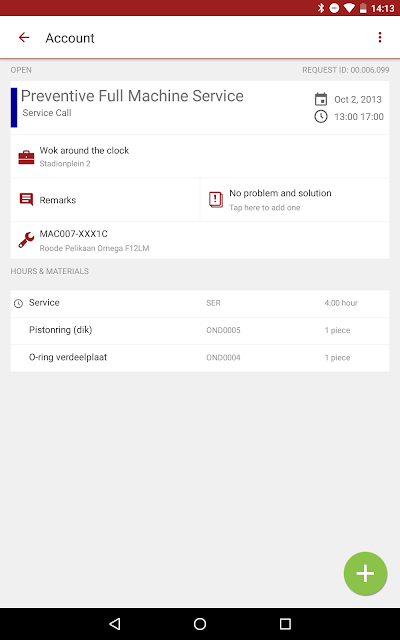Open the three-dot overflow menu

(380, 38)
